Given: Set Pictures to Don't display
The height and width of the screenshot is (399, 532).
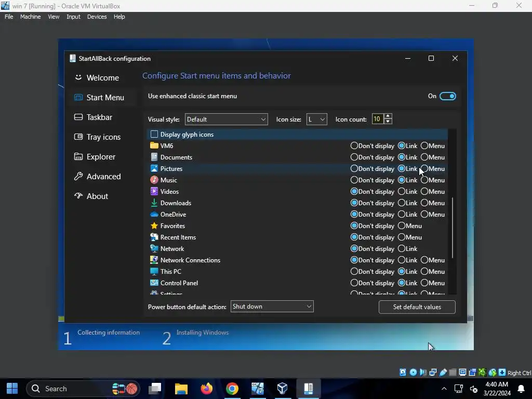Looking at the screenshot, I should tap(354, 168).
